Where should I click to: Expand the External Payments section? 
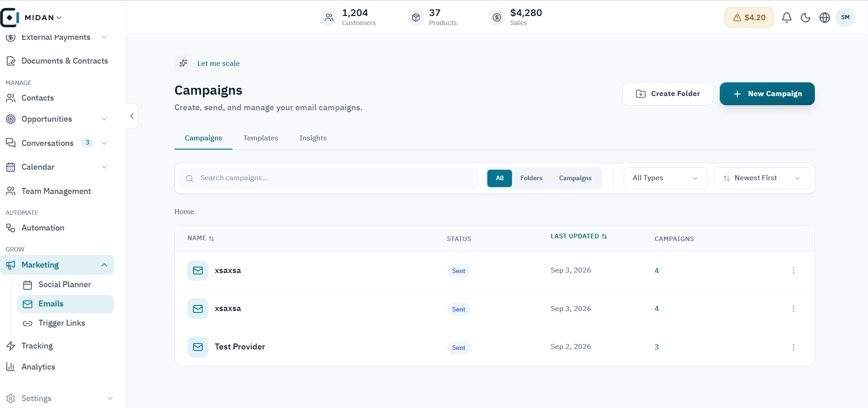104,37
